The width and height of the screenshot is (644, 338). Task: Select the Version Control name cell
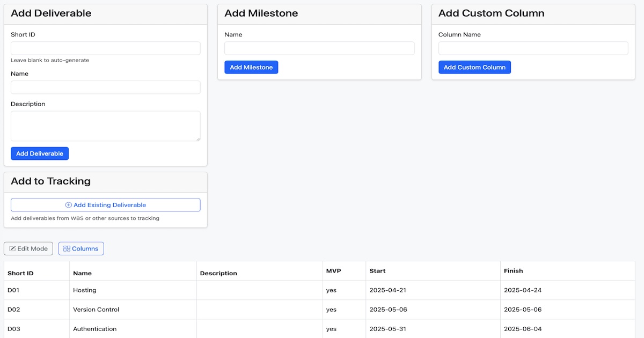point(133,310)
